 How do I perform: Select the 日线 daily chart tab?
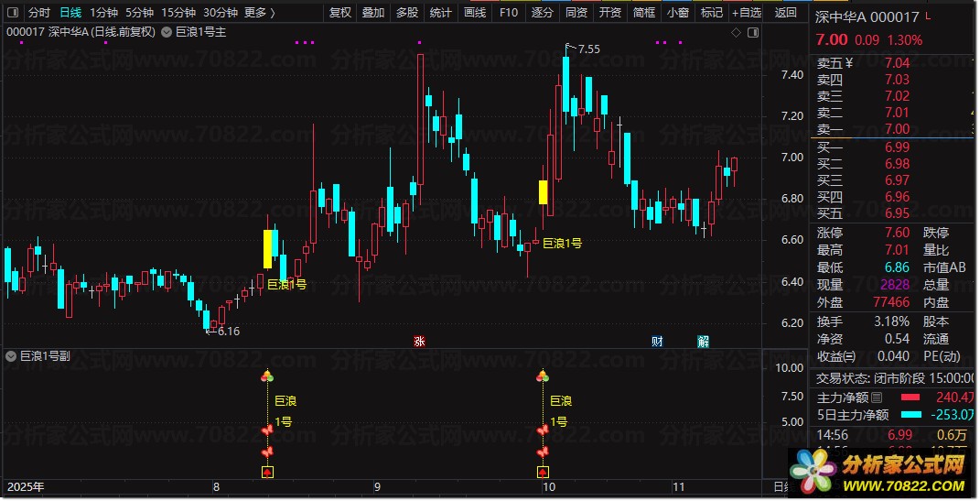coord(70,13)
